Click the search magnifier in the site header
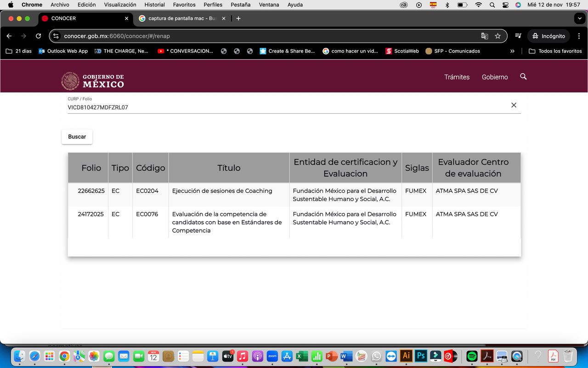588x368 pixels. click(x=523, y=77)
